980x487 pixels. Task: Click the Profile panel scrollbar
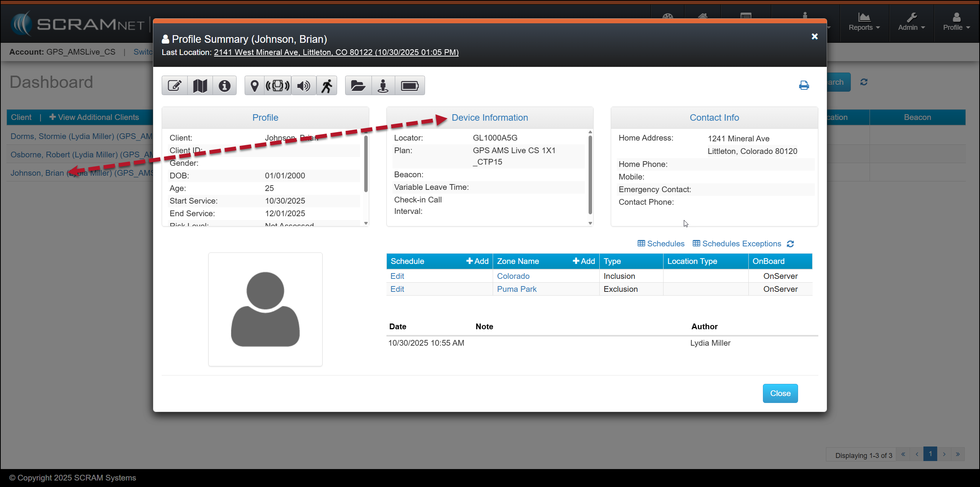coord(366,164)
